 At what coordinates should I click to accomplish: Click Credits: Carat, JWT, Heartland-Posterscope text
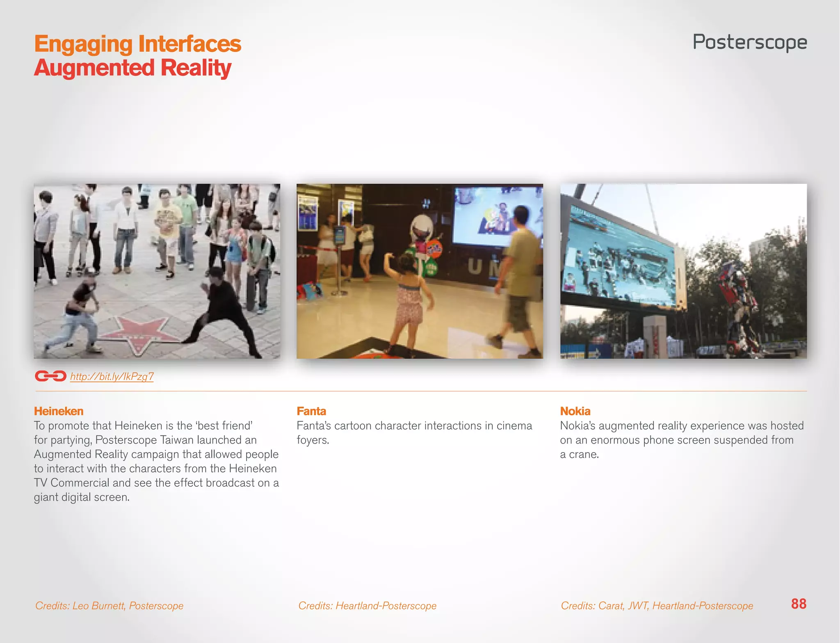[x=657, y=606]
